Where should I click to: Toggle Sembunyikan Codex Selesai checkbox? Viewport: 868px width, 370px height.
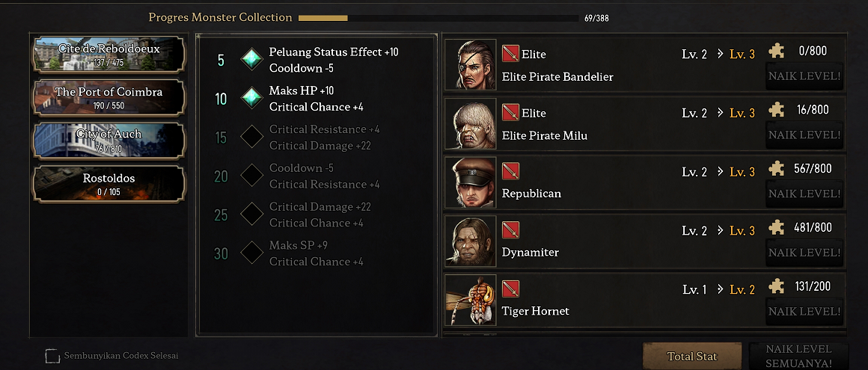tap(52, 356)
